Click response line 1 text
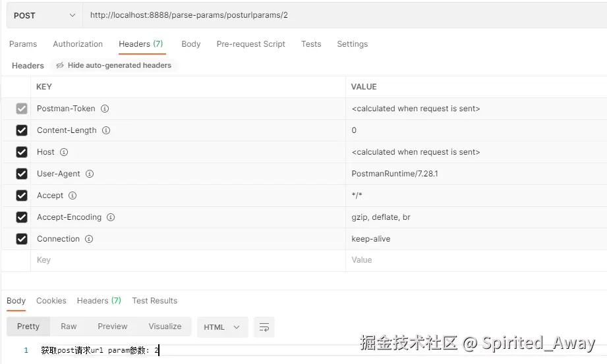 click(x=100, y=350)
